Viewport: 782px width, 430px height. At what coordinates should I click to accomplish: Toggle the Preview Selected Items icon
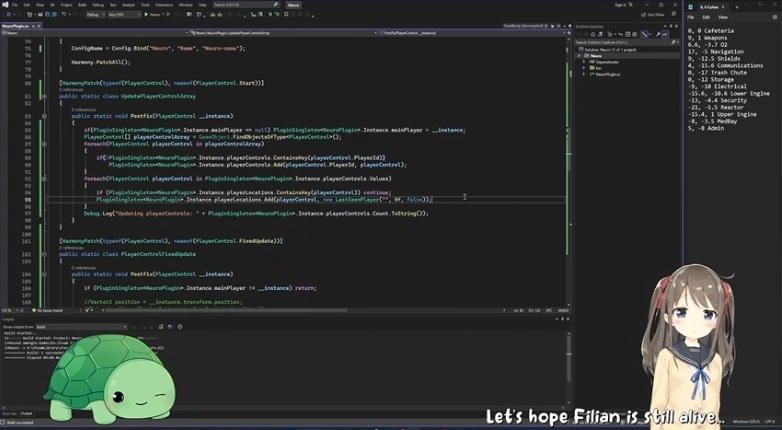pos(665,34)
